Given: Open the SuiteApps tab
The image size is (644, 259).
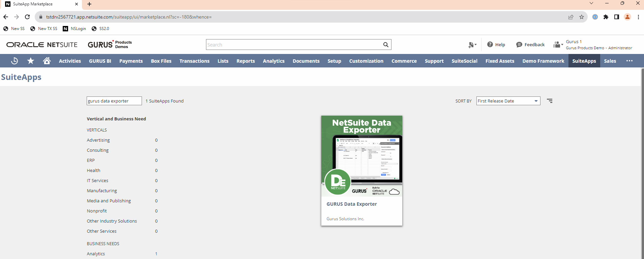Looking at the screenshot, I should tap(584, 61).
